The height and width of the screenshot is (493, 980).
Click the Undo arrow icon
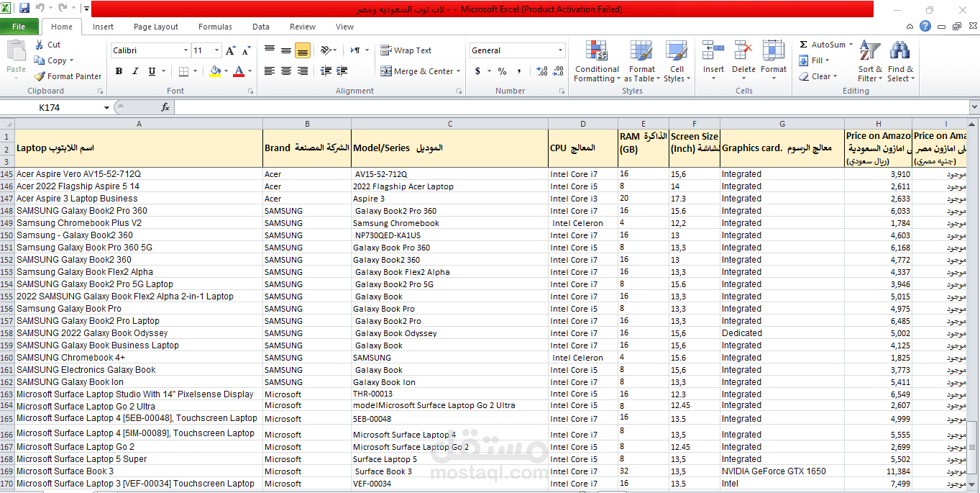tap(40, 9)
